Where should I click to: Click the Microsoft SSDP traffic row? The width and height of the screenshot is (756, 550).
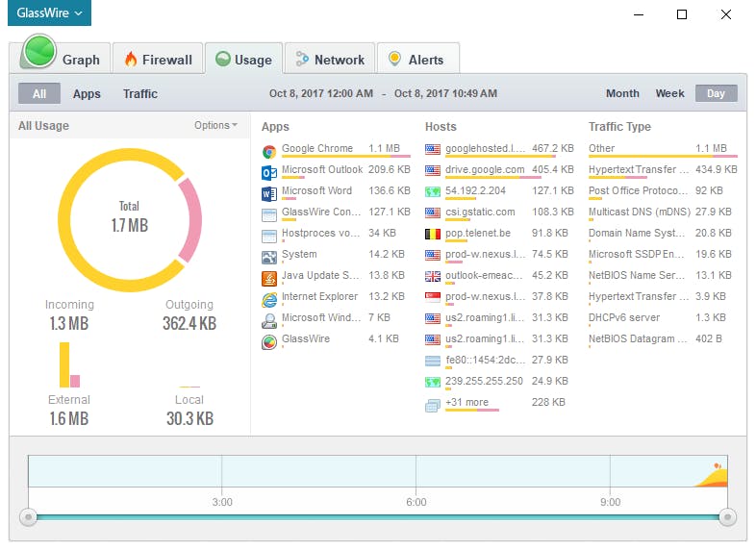(663, 255)
